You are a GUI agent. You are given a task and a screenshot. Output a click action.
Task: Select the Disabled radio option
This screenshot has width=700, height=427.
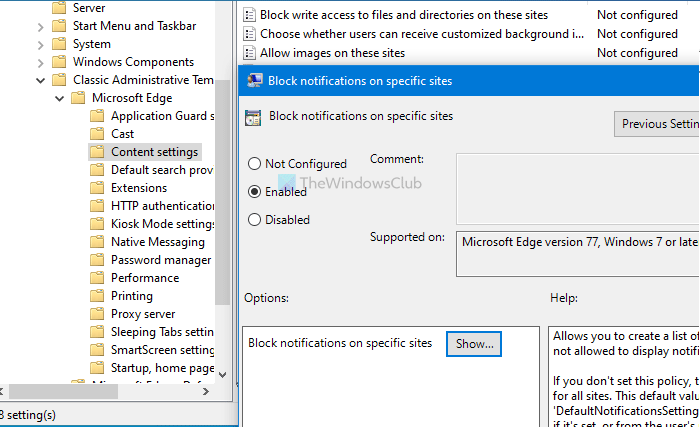click(255, 220)
